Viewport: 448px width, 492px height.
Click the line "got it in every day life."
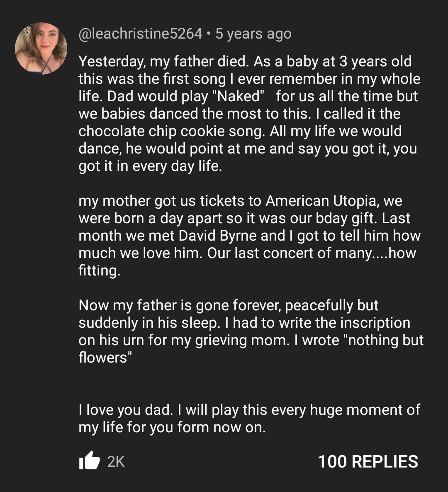coord(150,166)
